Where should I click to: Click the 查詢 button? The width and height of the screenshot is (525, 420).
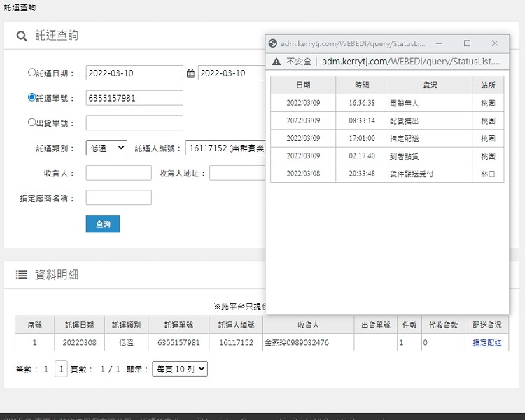click(103, 224)
